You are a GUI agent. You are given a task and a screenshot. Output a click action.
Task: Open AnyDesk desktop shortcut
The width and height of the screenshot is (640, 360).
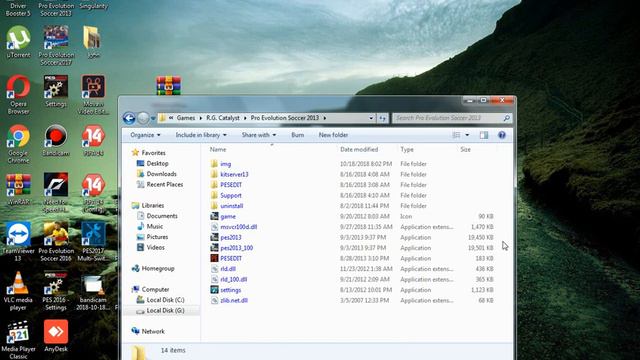pos(56,336)
